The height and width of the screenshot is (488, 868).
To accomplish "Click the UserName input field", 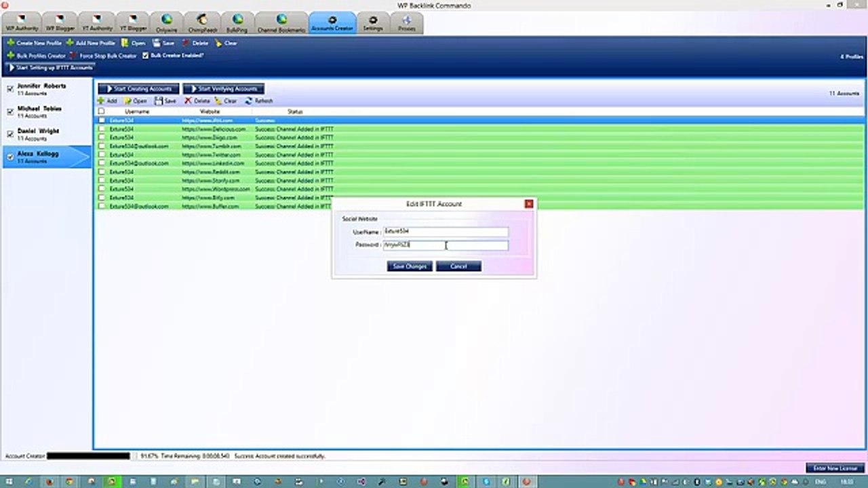I will pyautogui.click(x=446, y=232).
